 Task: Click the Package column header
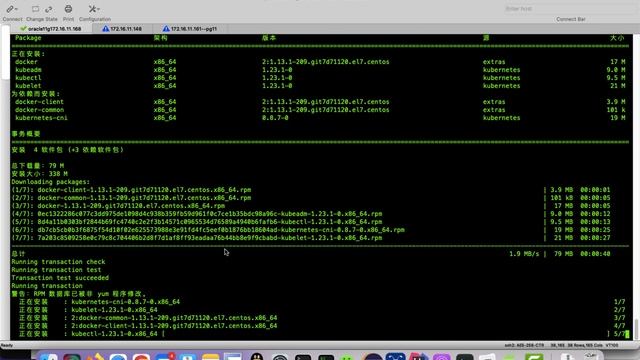coord(28,38)
